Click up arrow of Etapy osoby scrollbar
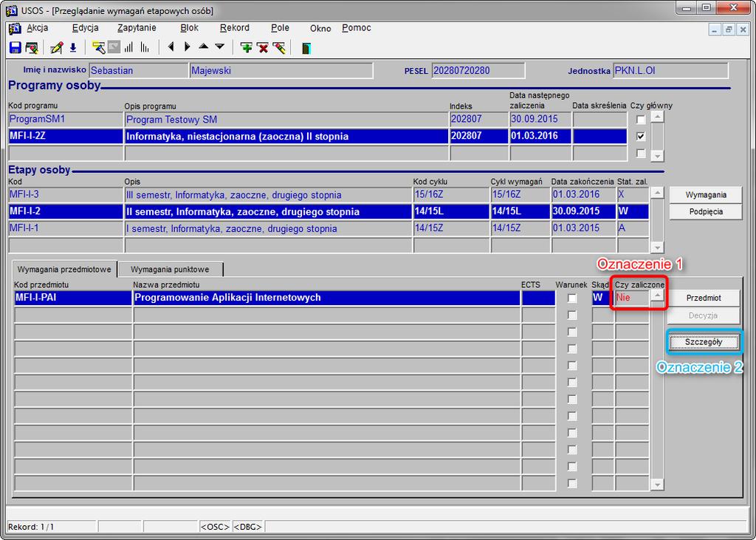This screenshot has height=540, width=756. (x=656, y=193)
